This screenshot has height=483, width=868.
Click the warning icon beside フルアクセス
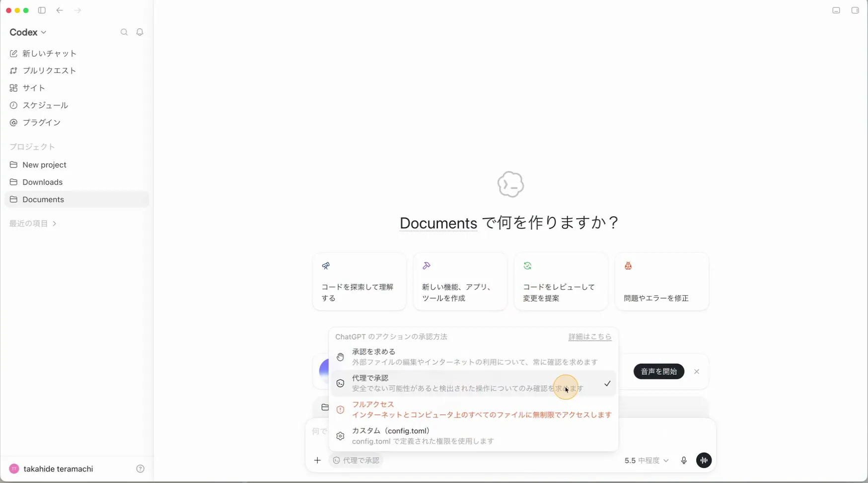tap(340, 410)
